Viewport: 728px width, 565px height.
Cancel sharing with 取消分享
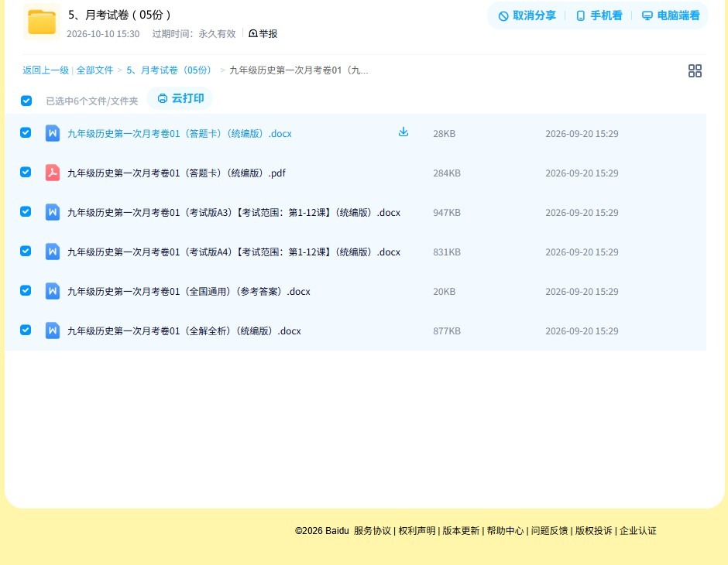(527, 15)
